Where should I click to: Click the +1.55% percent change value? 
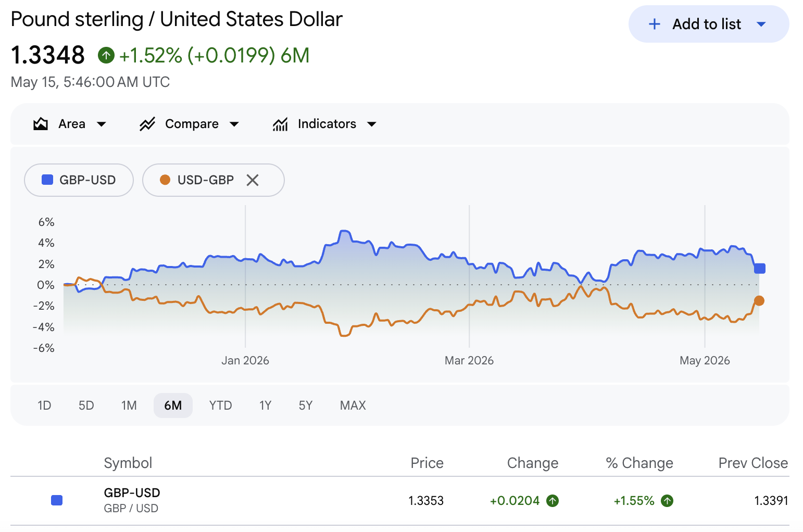634,501
